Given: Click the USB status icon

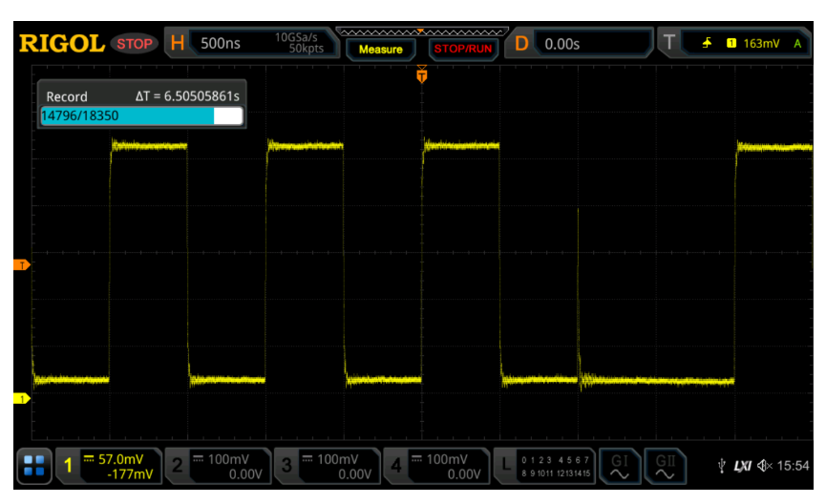Looking at the screenshot, I should 722,466.
